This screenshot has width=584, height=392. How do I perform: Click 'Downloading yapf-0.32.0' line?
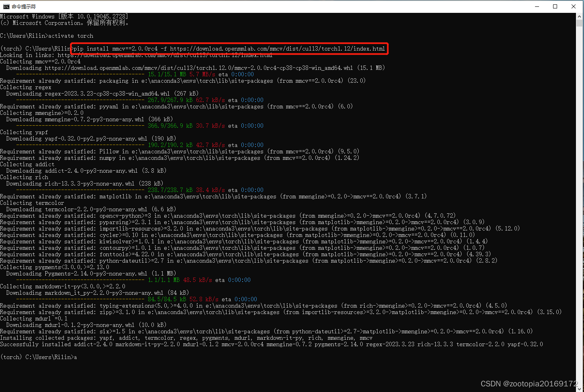click(91, 139)
